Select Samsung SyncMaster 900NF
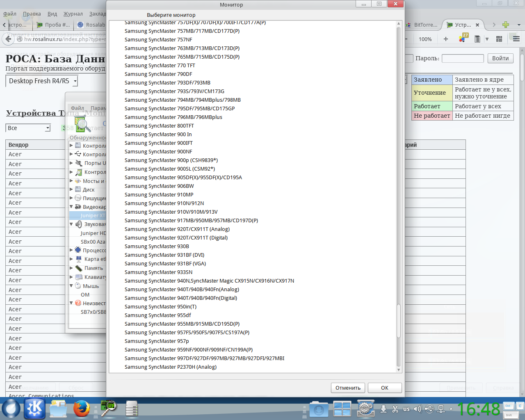 (158, 152)
